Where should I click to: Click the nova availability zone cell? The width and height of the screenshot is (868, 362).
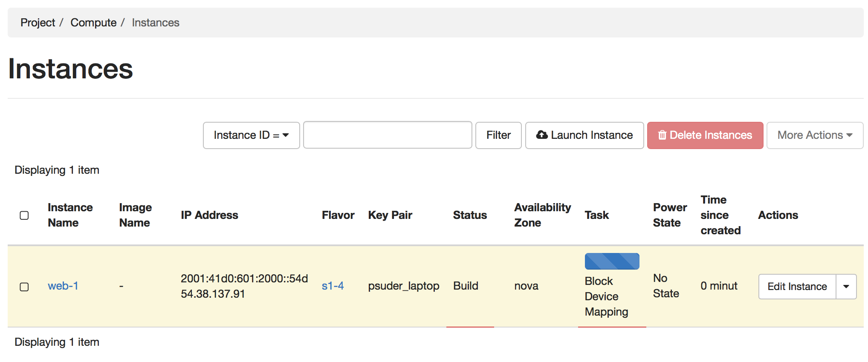(526, 286)
